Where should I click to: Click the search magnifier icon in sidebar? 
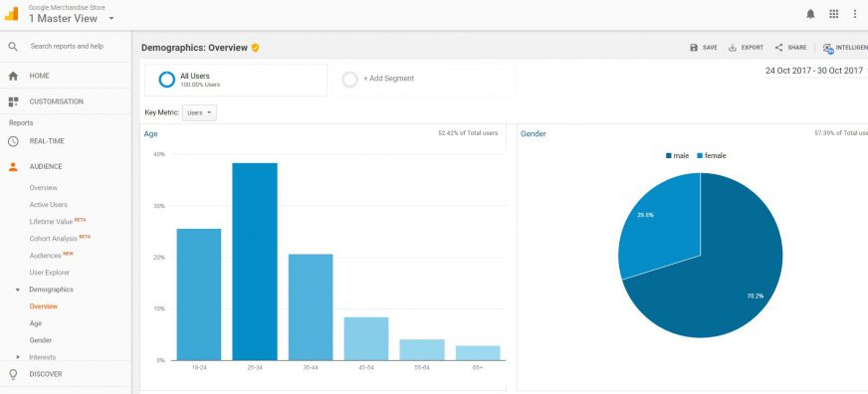click(13, 47)
